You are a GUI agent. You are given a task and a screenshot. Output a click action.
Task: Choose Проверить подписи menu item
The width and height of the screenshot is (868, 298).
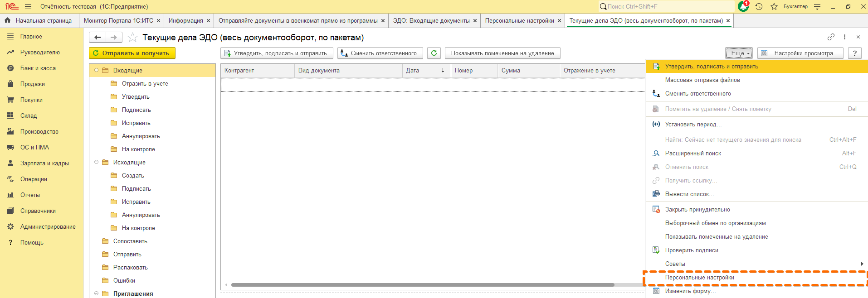point(756,250)
